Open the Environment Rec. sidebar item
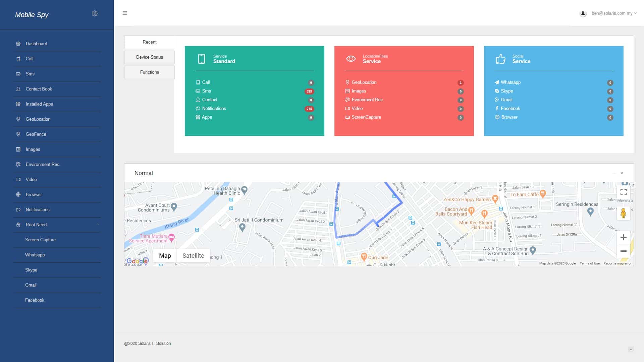644x362 pixels. click(43, 165)
